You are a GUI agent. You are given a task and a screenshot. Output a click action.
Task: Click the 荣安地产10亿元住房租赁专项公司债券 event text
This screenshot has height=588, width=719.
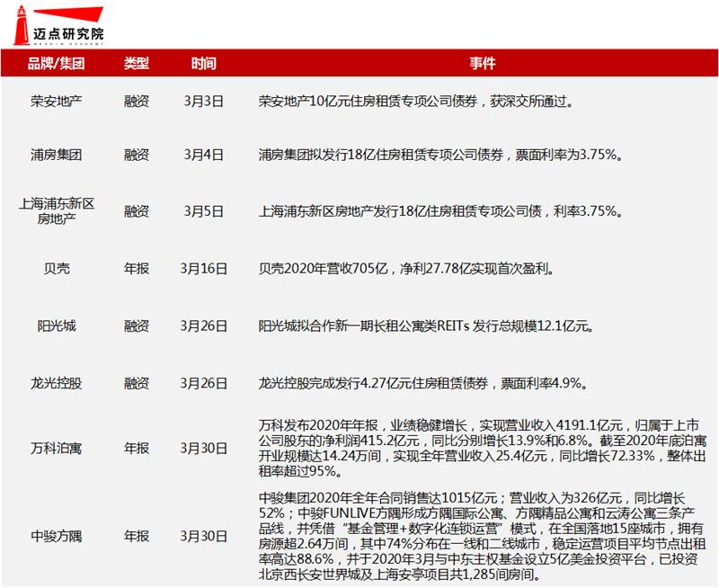click(416, 101)
